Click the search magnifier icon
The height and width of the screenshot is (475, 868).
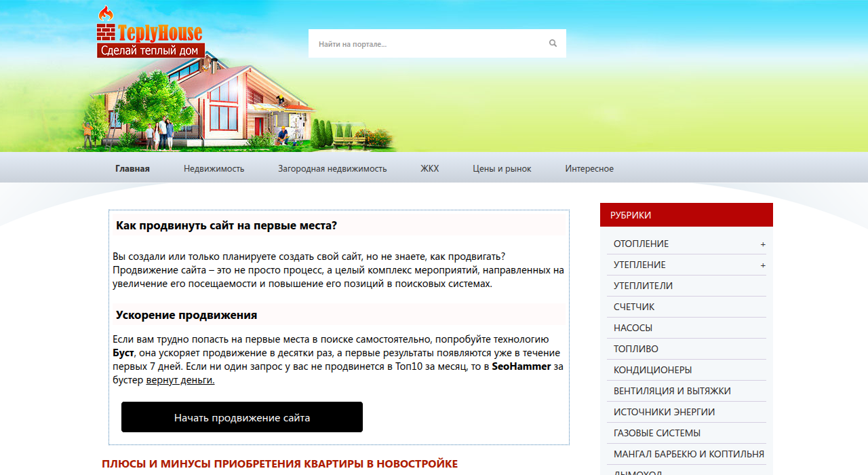(x=553, y=43)
